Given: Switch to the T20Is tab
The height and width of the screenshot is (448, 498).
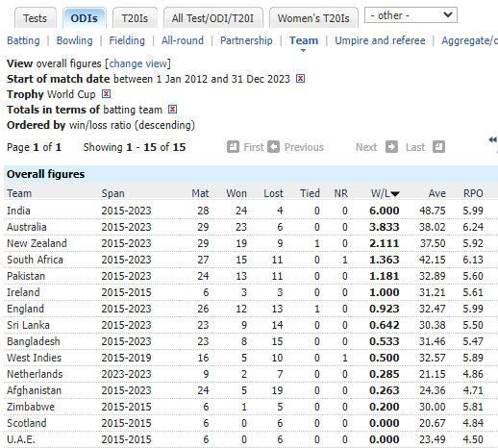Looking at the screenshot, I should 135,18.
